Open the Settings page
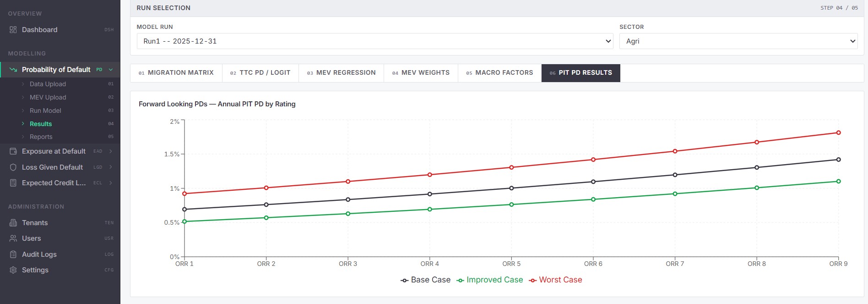 (x=60, y=270)
